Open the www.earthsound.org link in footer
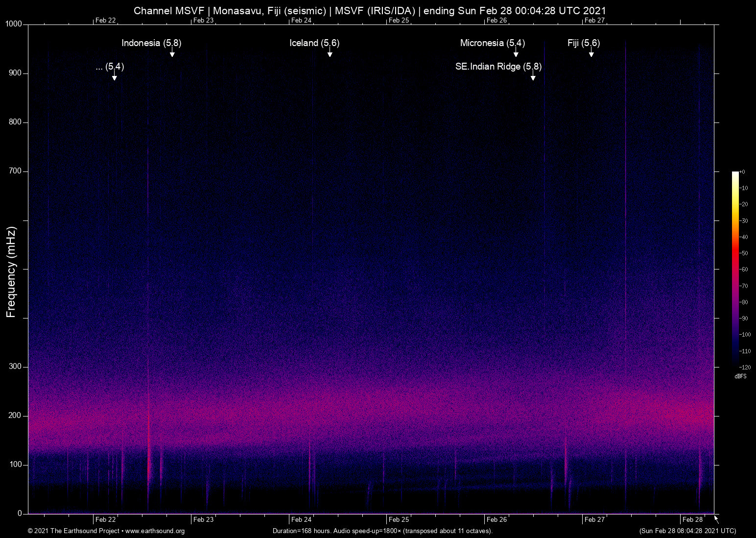This screenshot has width=756, height=538. (x=155, y=531)
